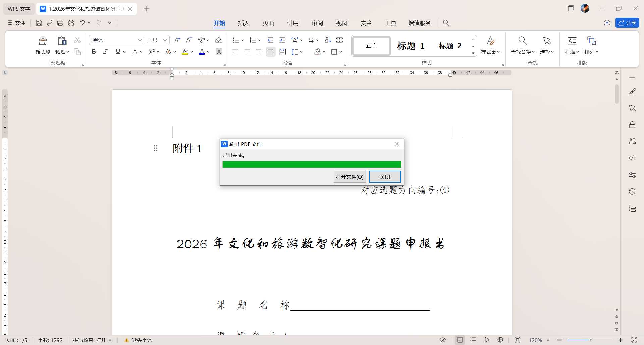Click the globe web layout icon

click(500, 340)
